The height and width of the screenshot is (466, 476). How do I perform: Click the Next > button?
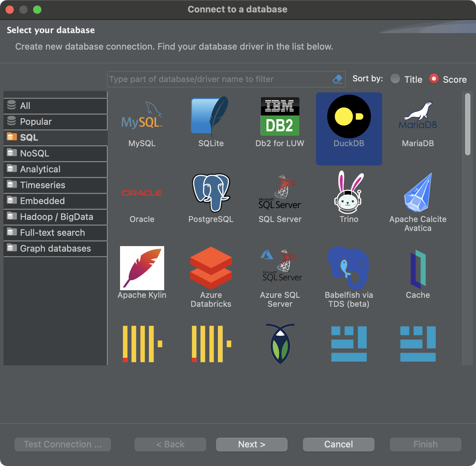(x=252, y=445)
